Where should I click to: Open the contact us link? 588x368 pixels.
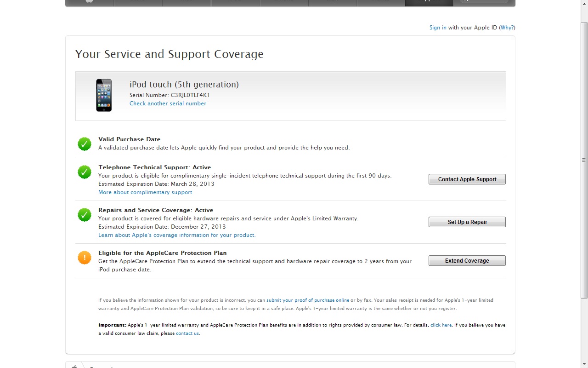click(187, 333)
